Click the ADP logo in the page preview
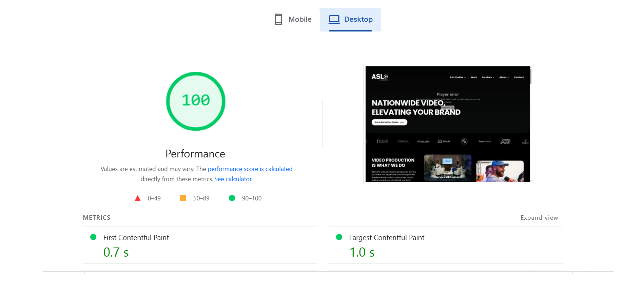The width and height of the screenshot is (644, 281). click(505, 142)
